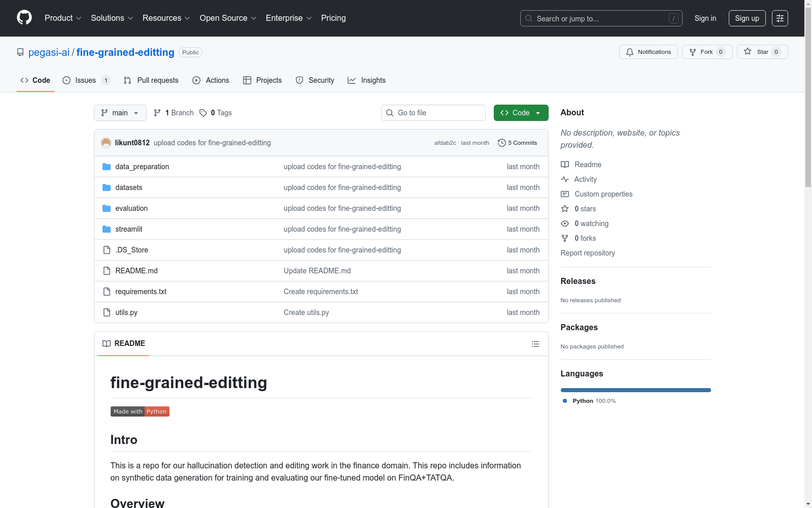This screenshot has width=812, height=508.
Task: Click the README.md file icon
Action: (x=107, y=271)
